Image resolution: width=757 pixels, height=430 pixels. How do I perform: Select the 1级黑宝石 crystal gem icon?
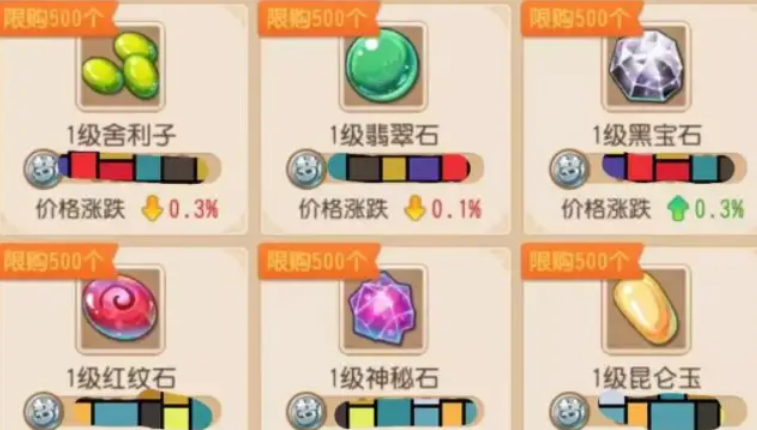[x=645, y=66]
